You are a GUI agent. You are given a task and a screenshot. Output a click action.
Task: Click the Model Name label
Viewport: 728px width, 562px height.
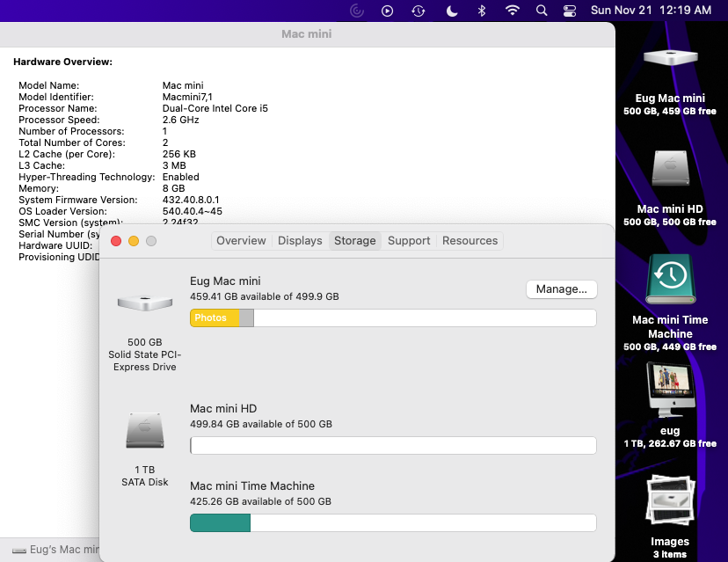coord(48,85)
